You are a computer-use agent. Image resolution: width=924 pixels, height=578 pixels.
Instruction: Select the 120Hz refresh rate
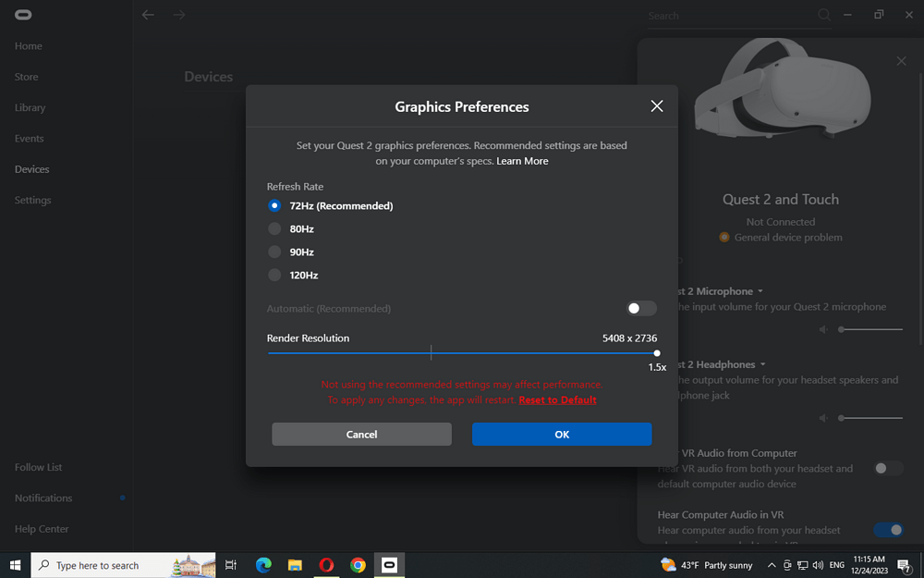(x=274, y=275)
